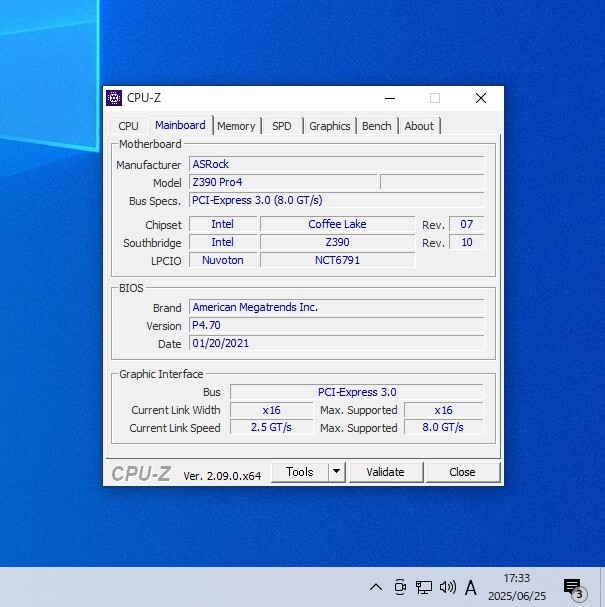Open the SPD tab
Screen dimensions: 605x607
pos(281,126)
